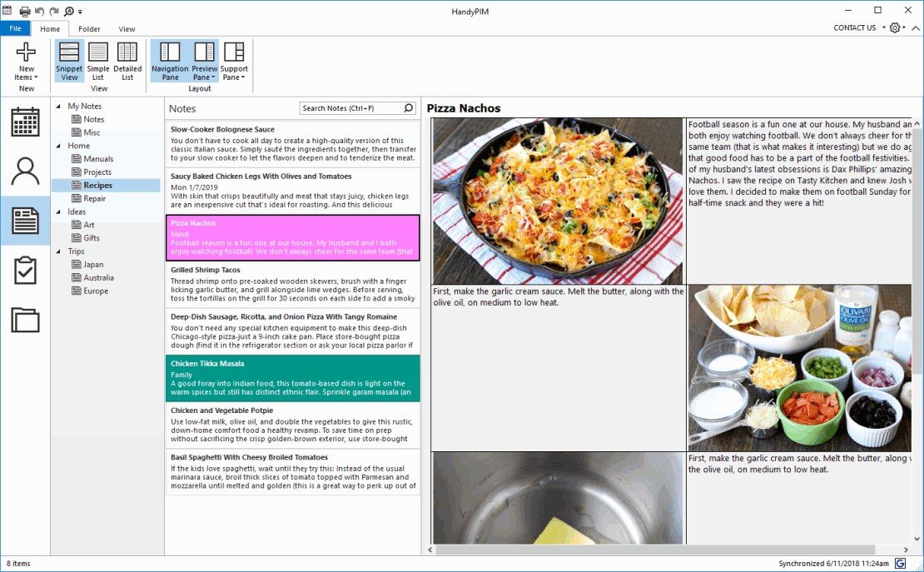Open the Slow-Cooker Bolognese Sauce note
This screenshot has height=572, width=924.
pos(293,143)
